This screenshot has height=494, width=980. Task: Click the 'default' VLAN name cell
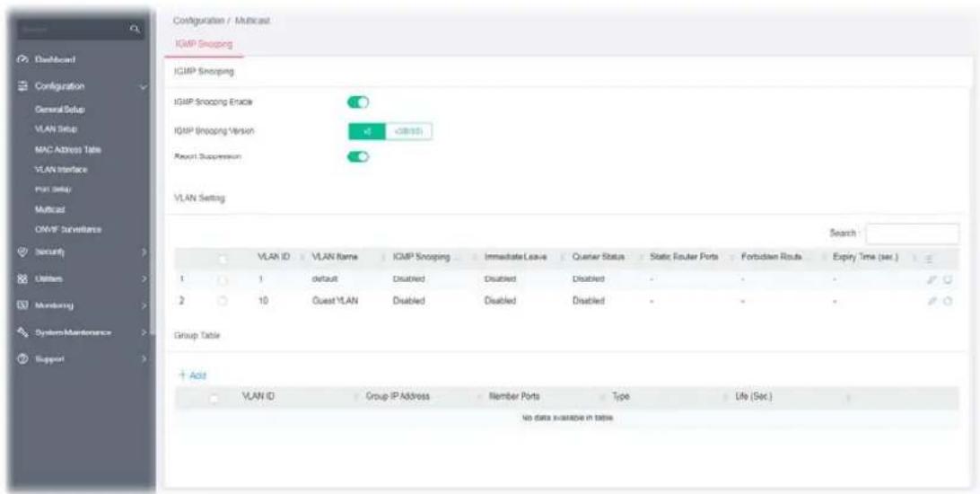tap(325, 278)
